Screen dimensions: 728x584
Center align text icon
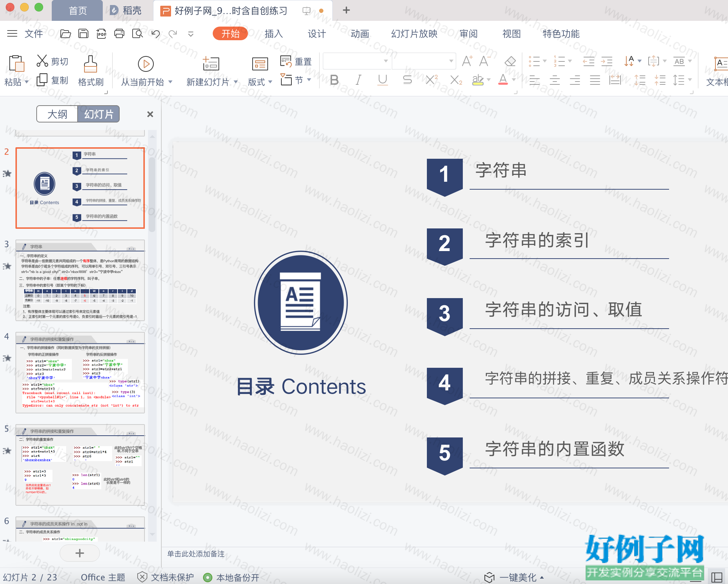pyautogui.click(x=555, y=80)
